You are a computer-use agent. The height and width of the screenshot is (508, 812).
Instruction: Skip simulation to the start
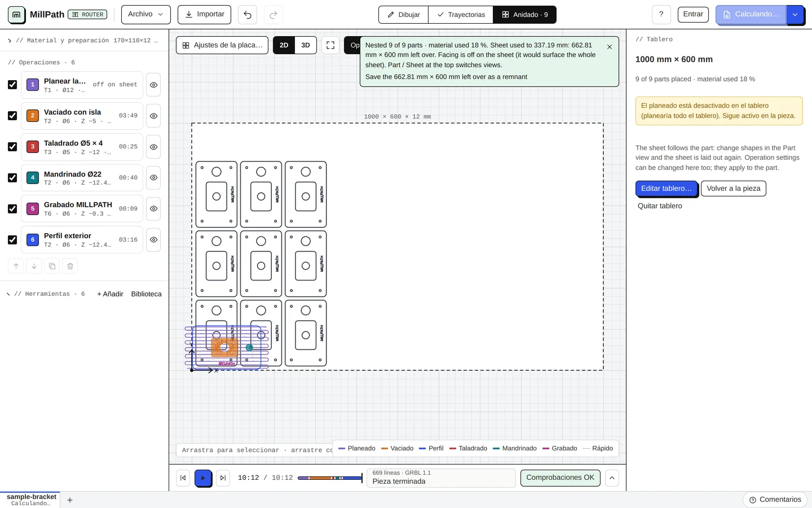click(183, 478)
